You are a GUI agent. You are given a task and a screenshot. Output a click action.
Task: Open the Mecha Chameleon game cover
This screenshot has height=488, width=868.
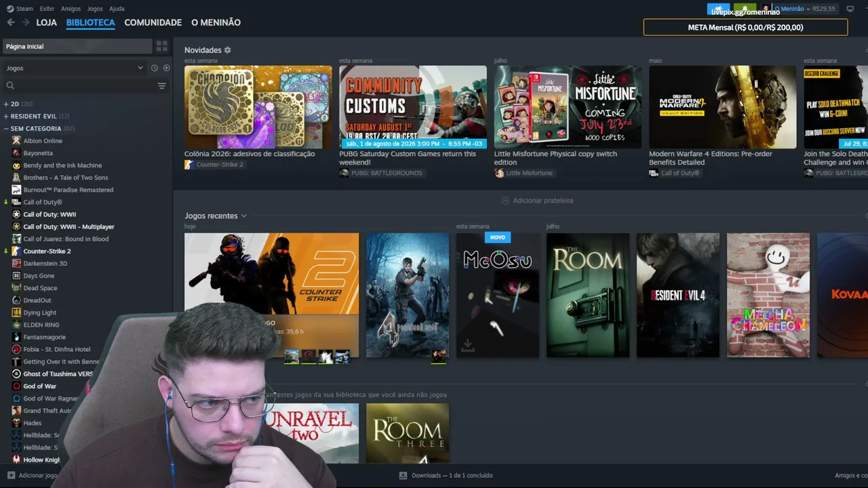[x=768, y=295]
